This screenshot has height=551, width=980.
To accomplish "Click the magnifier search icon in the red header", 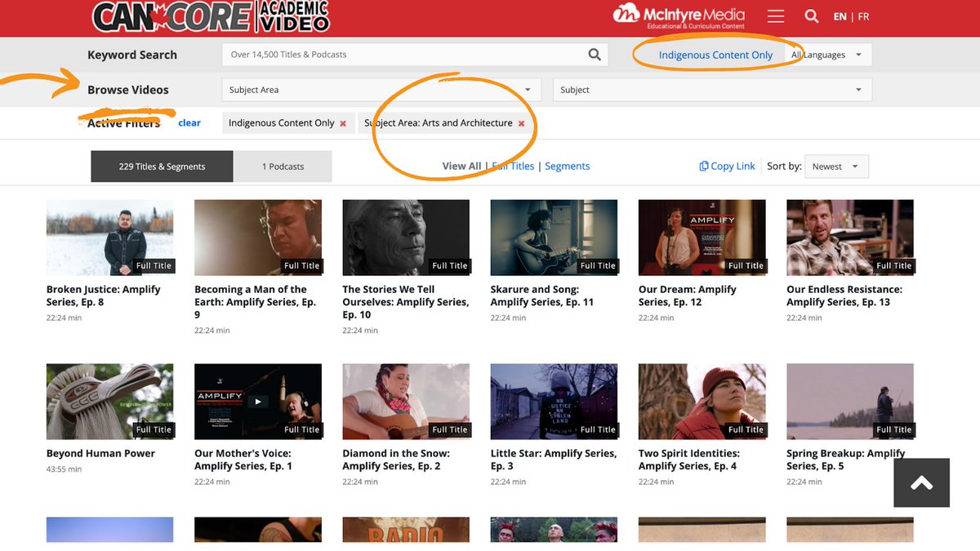I will click(x=812, y=16).
